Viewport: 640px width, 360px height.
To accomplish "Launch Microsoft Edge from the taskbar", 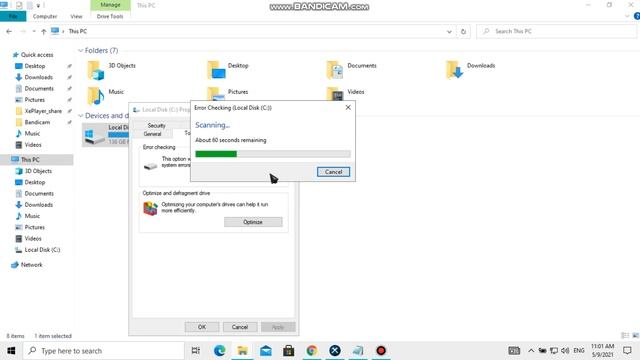I will pyautogui.click(x=220, y=351).
